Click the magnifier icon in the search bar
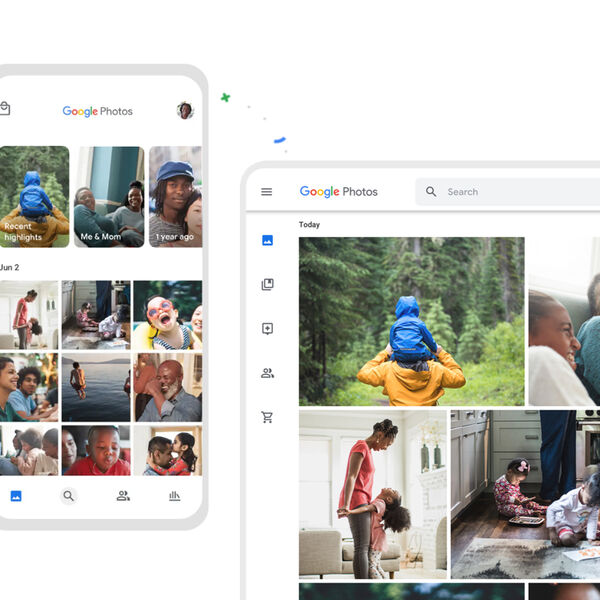The height and width of the screenshot is (600, 600). coord(431,192)
